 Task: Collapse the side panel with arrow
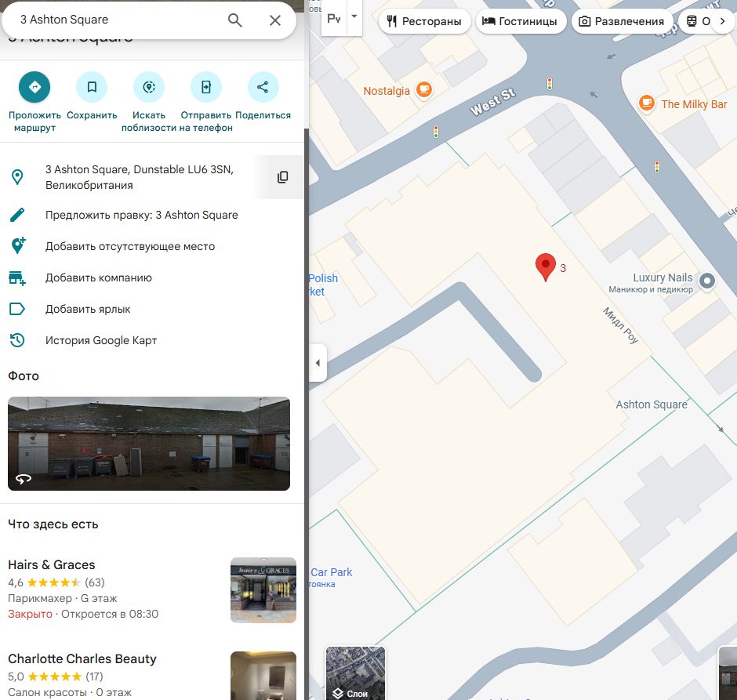[318, 363]
